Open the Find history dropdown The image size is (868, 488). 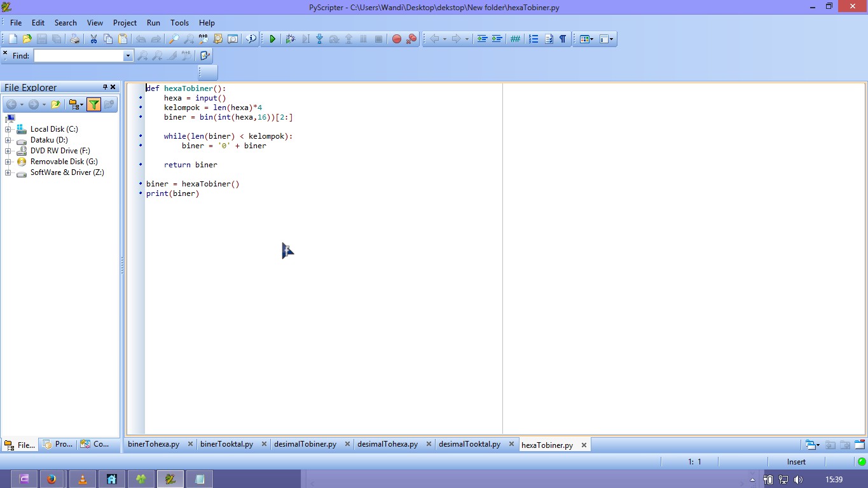[x=127, y=55]
